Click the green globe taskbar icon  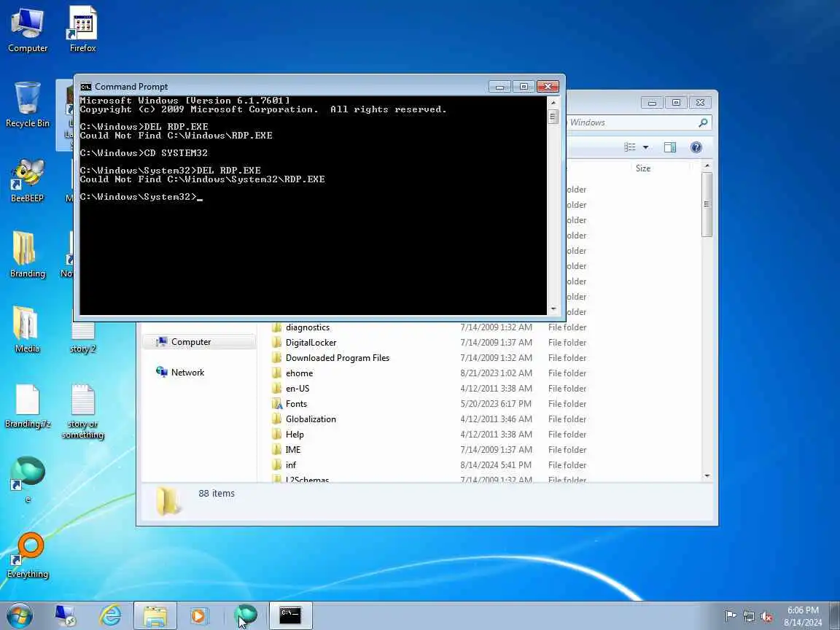click(x=245, y=615)
